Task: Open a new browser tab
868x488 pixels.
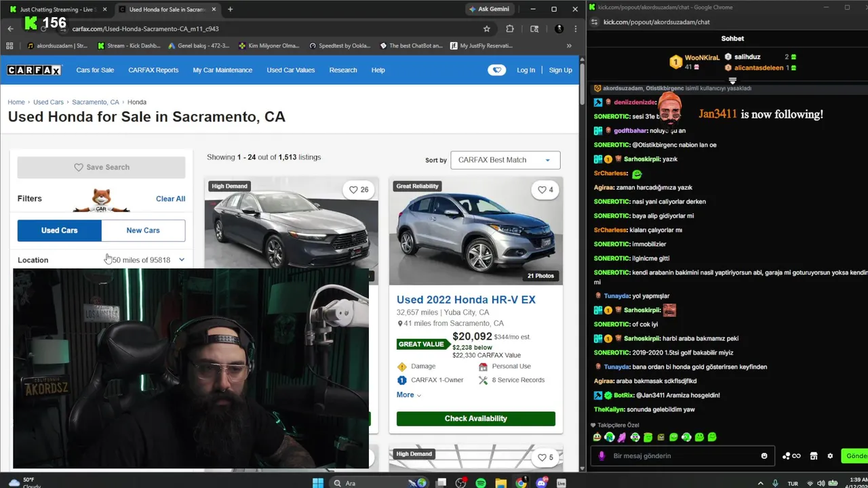Action: coord(230,9)
